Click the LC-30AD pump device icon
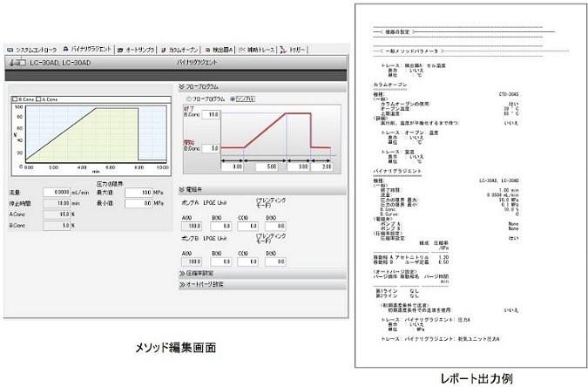The height and width of the screenshot is (387, 588). coord(17,62)
